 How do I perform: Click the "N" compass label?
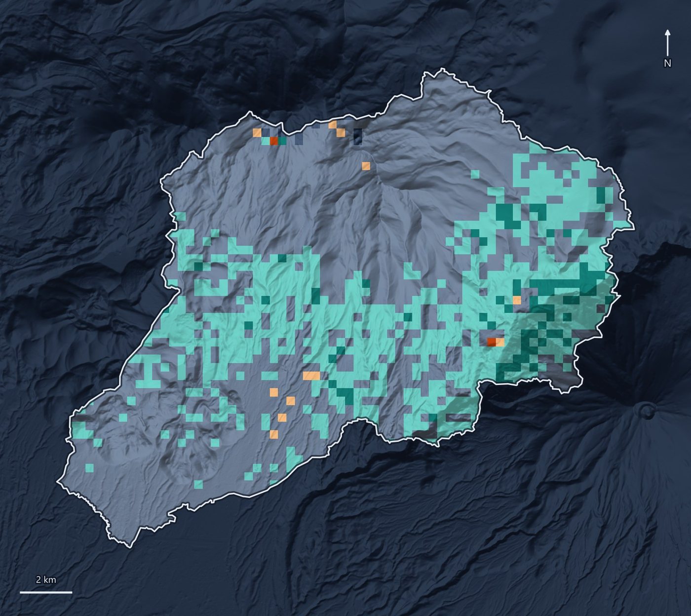point(667,63)
